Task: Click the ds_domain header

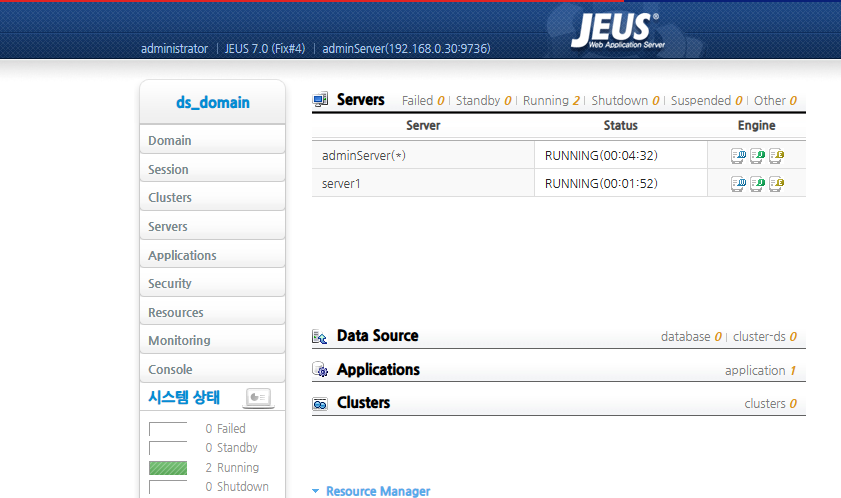Action: 212,102
